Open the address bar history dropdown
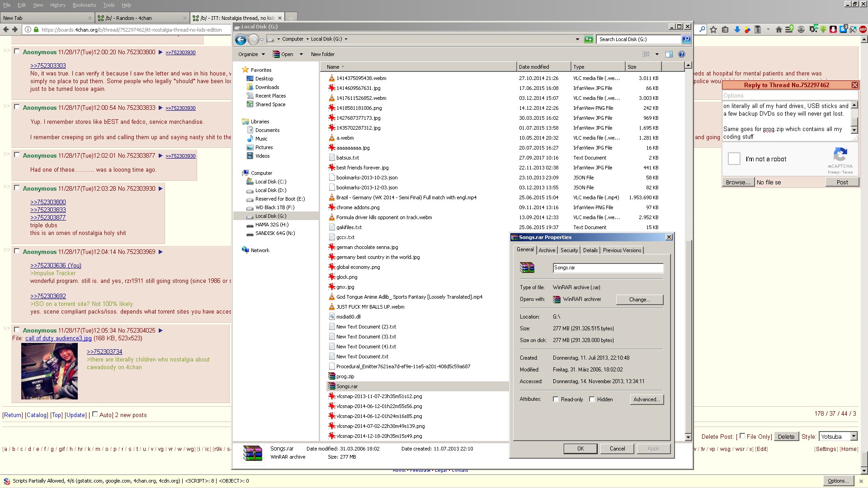Viewport: 868px width, 488px height. click(577, 39)
